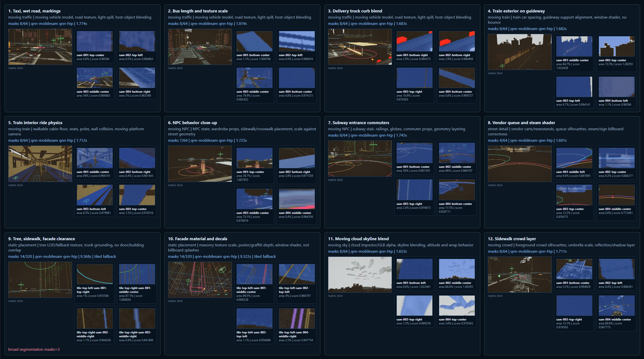This screenshot has width=644, height=359.
Task: Click tile-top-left-sam-002-top-left thumbnail in Facade card
Action: [x=297, y=274]
